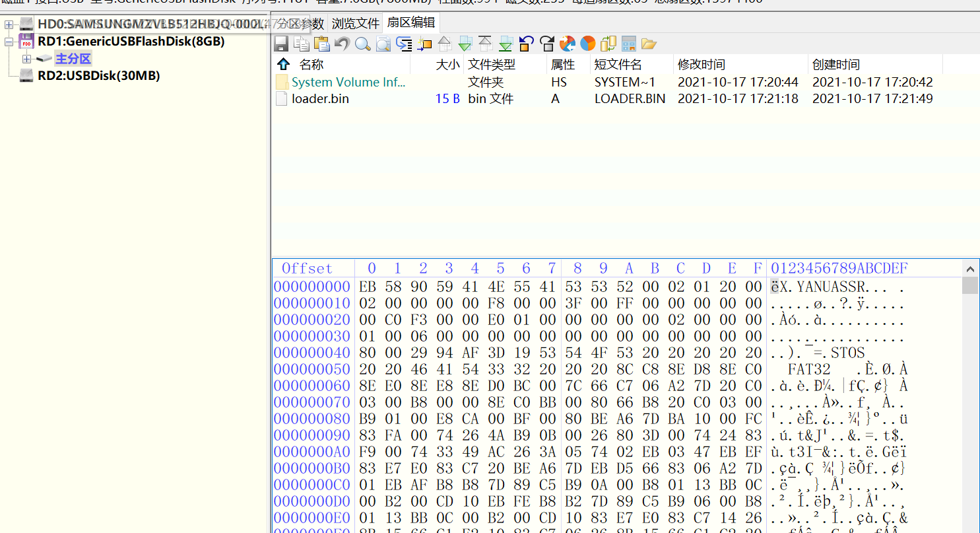Click the HD0 hard disk drive icon

(x=26, y=24)
